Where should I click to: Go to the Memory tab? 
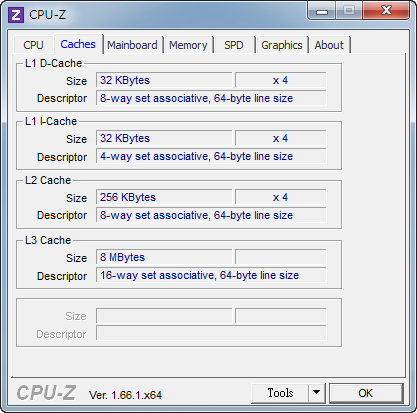(x=188, y=45)
